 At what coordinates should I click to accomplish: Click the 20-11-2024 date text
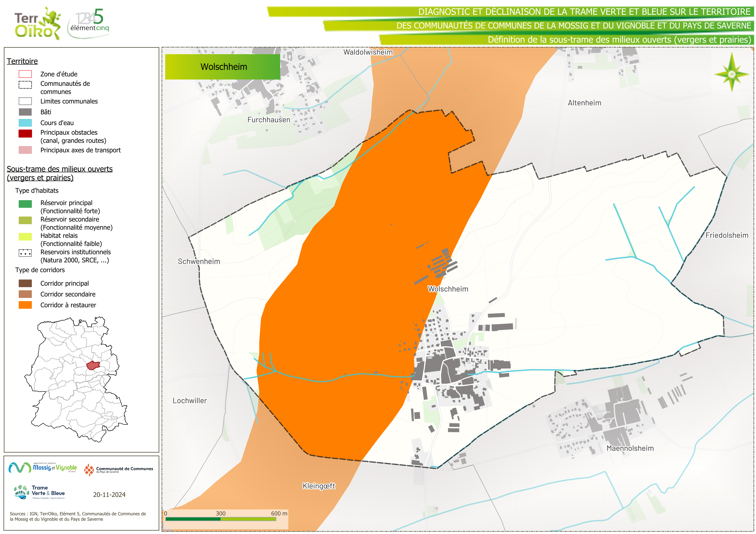click(x=109, y=495)
